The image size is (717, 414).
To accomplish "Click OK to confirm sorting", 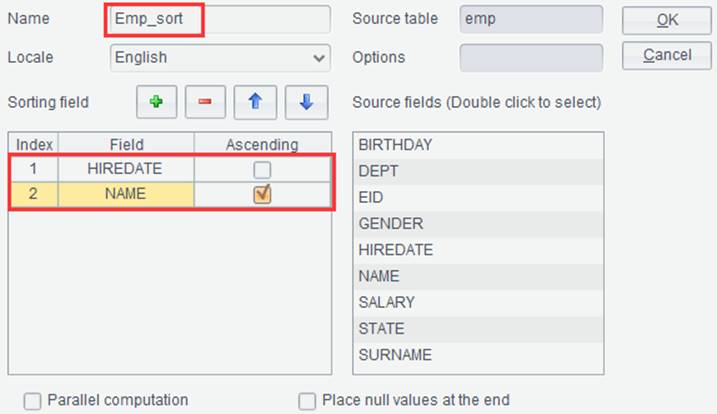I will (x=667, y=20).
